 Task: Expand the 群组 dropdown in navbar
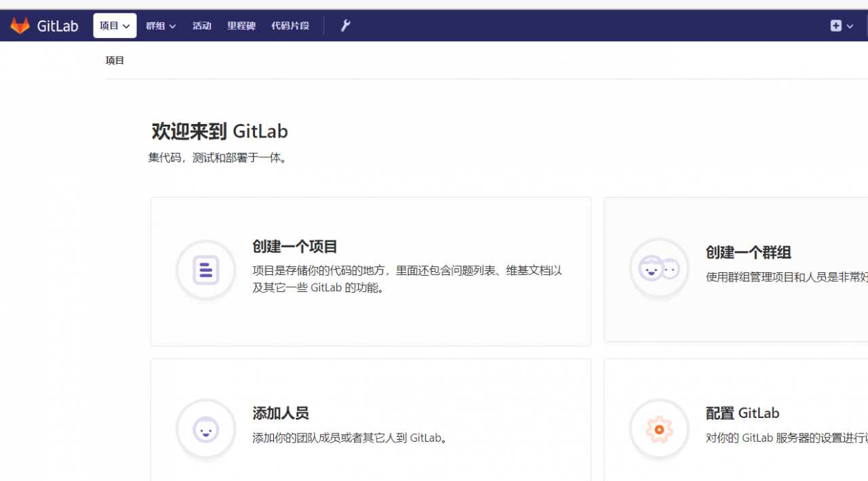coord(161,26)
